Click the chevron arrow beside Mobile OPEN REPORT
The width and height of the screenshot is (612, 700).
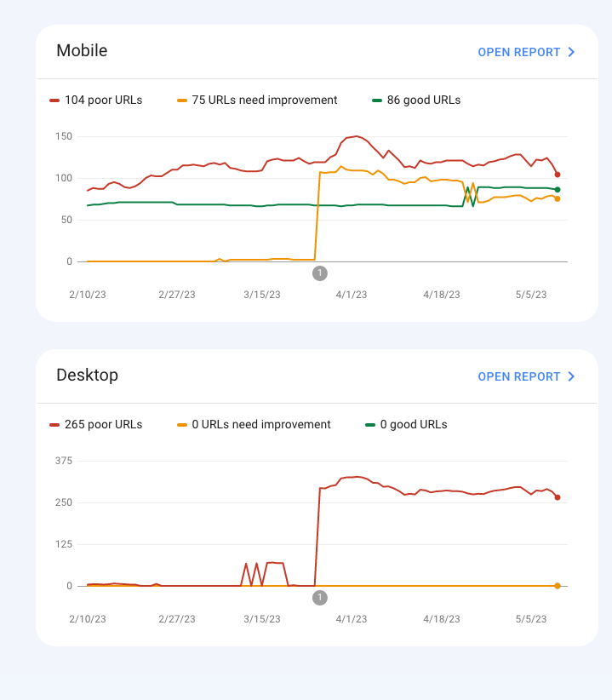[572, 52]
